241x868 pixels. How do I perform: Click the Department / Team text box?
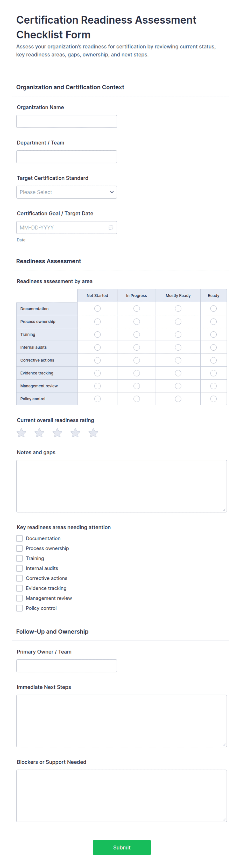(x=67, y=157)
